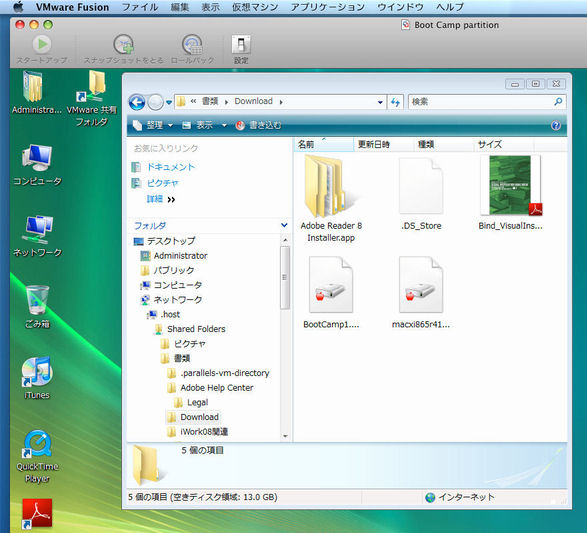Open the 表示 menu in menu bar

tap(210, 7)
